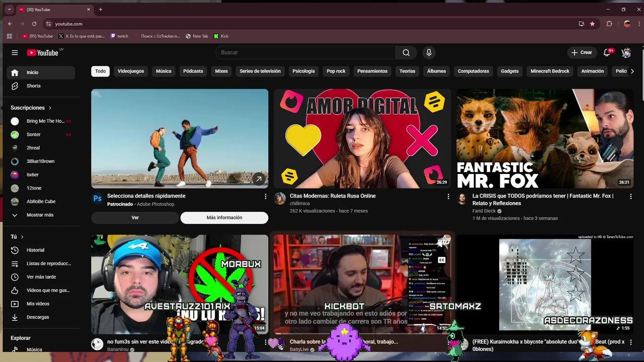Play the Fantastic Mr. Fox thumbnail
644x362 pixels.
point(545,139)
